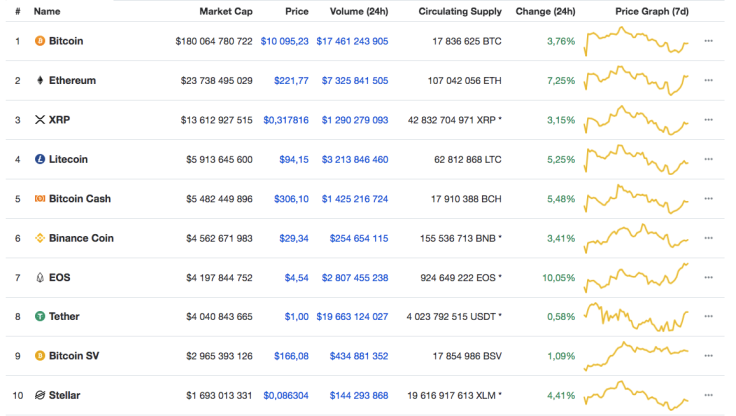Screen dimensions: 736x416
Task: Sort the table by Market Cap column
Action: coord(226,11)
